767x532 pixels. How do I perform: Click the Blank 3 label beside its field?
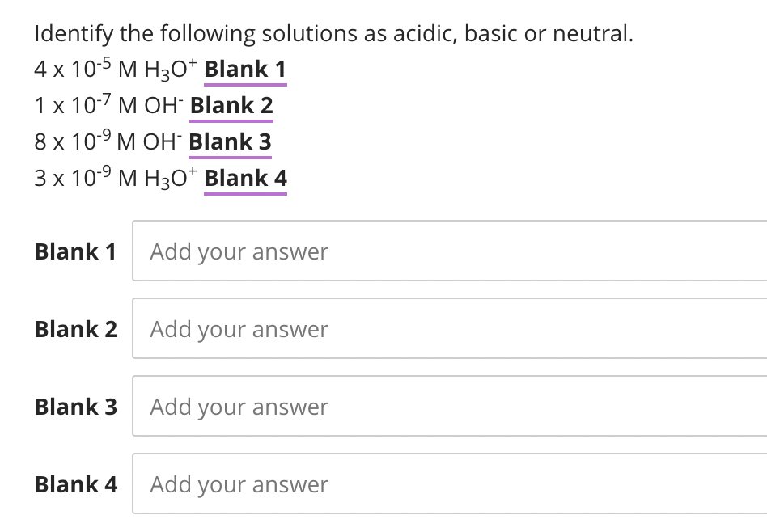click(75, 407)
